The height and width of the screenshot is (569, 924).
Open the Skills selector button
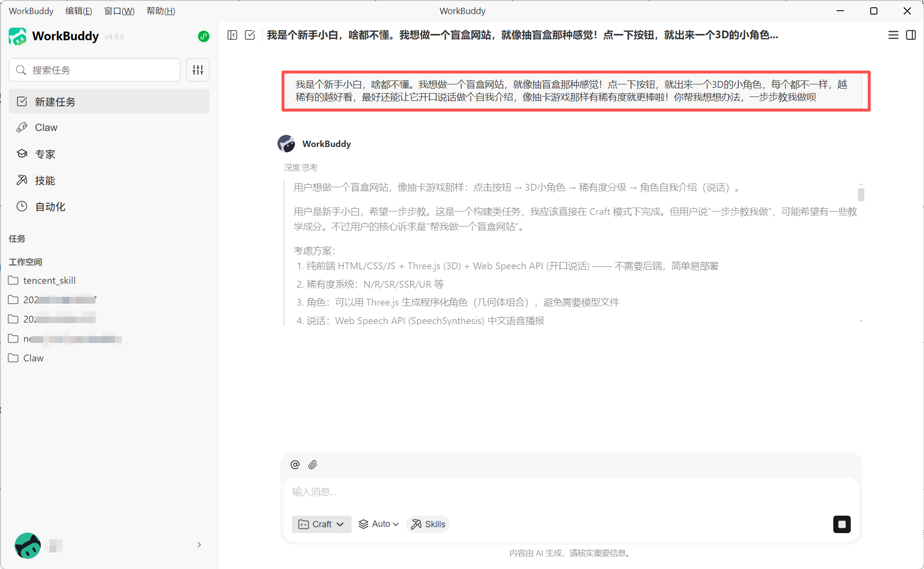click(428, 524)
